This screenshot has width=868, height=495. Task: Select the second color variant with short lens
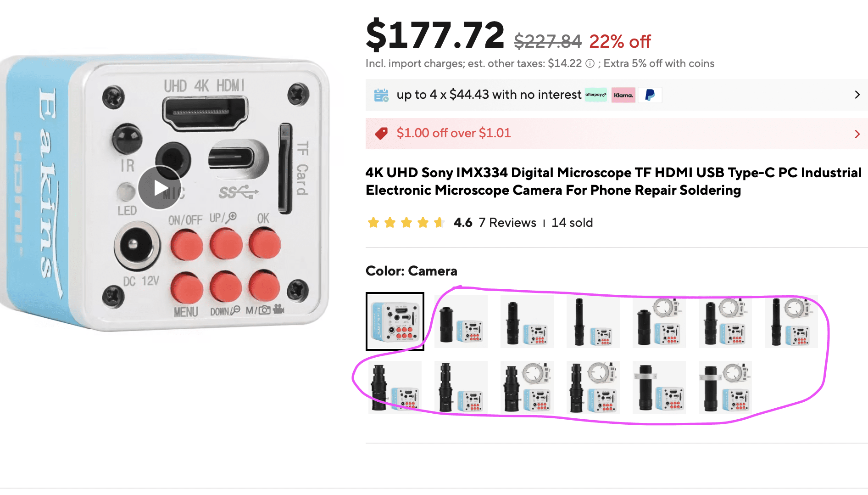coord(461,321)
